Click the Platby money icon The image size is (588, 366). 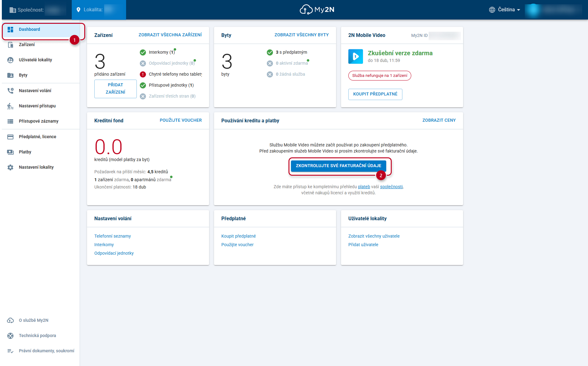tap(10, 152)
